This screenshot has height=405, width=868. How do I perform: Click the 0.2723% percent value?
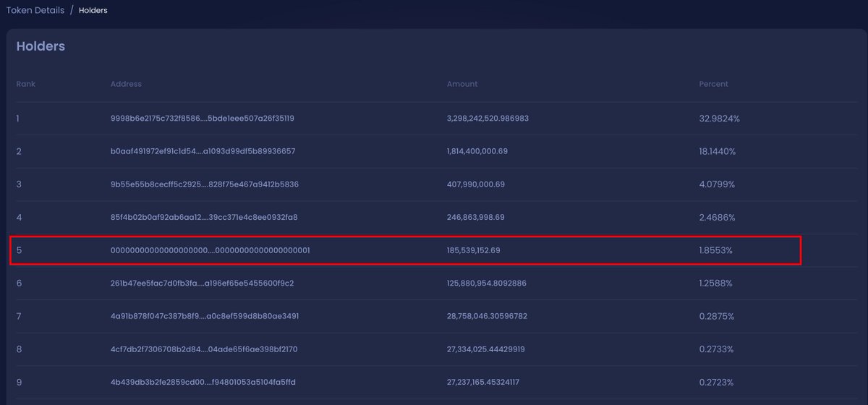point(716,382)
